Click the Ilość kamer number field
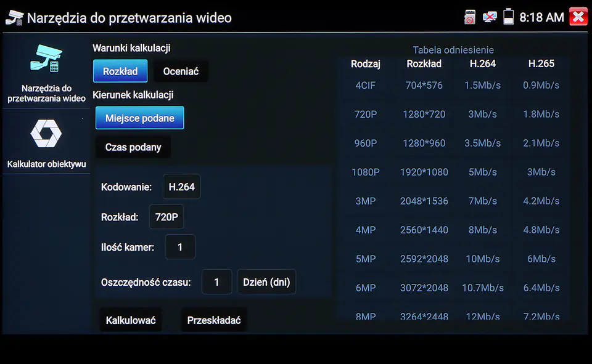592x364 pixels. [180, 248]
